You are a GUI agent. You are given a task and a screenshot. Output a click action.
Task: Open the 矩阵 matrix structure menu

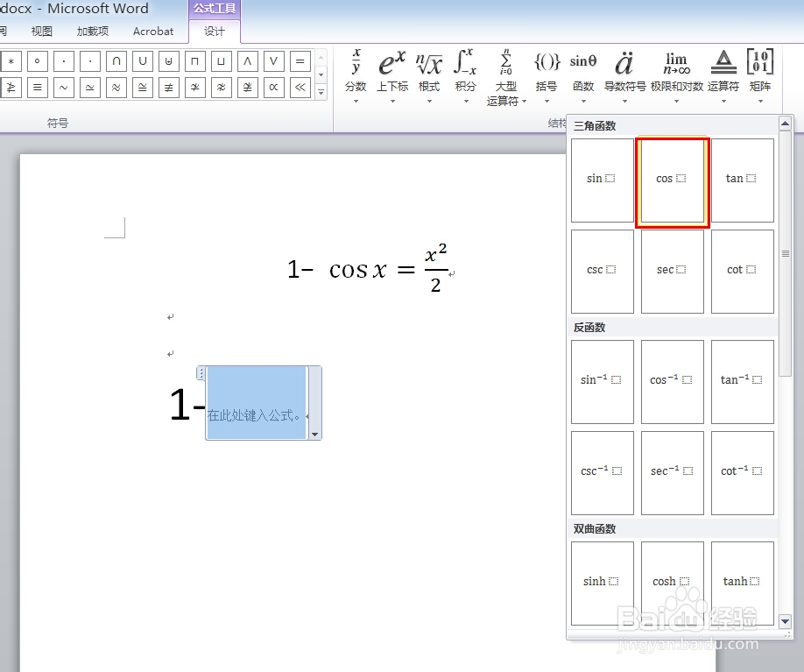[x=760, y=76]
